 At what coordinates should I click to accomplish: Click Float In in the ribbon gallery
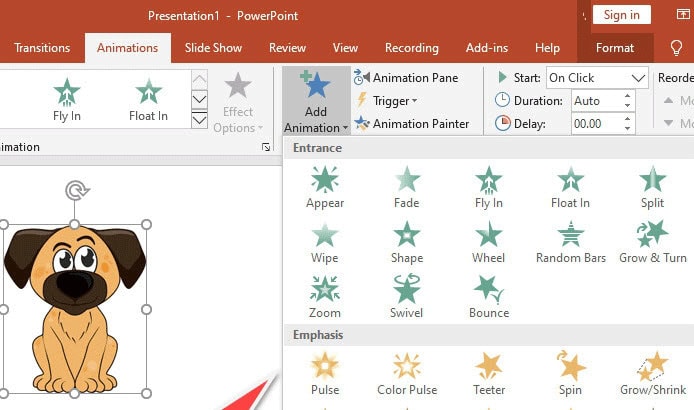click(x=148, y=100)
